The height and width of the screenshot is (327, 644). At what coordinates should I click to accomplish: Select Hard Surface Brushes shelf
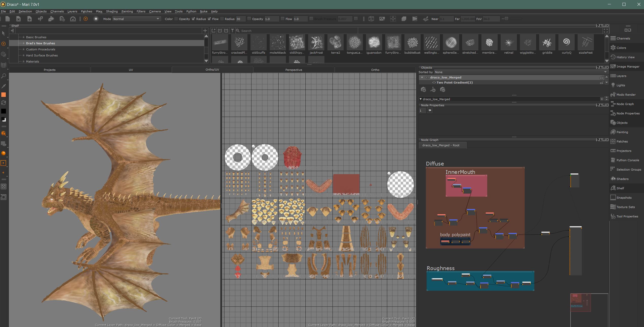click(x=42, y=55)
